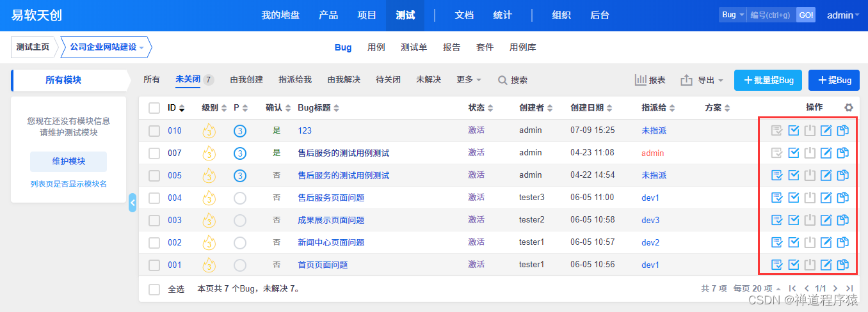Open the 导出 export dropdown
The image size is (868, 312).
[x=702, y=81]
